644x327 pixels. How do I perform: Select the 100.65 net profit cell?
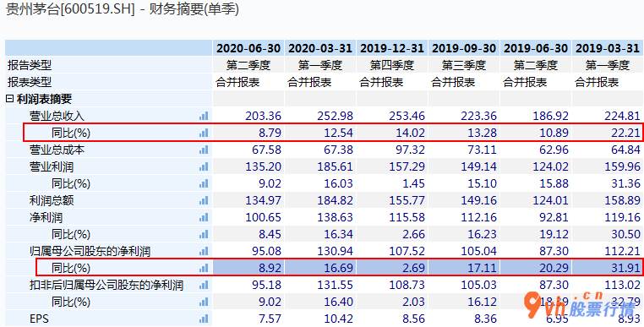point(248,217)
